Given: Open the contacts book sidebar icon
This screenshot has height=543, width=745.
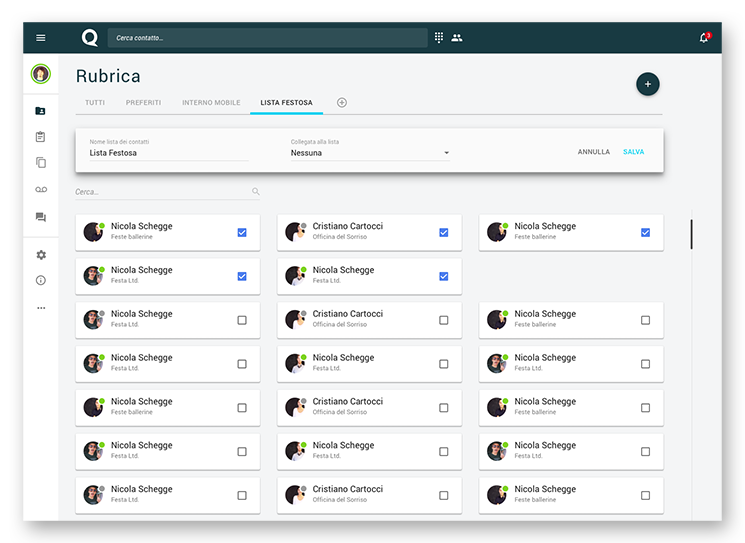Looking at the screenshot, I should 41,111.
